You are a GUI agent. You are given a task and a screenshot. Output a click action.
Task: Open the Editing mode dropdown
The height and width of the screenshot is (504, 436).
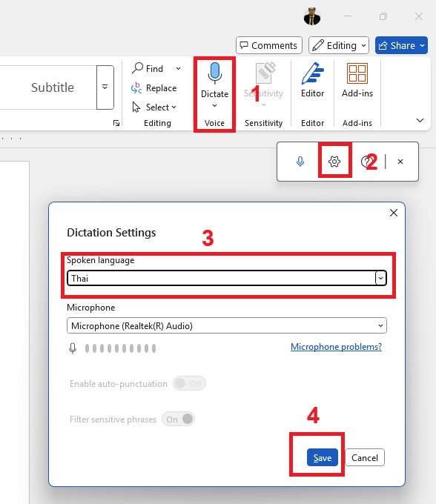click(339, 45)
